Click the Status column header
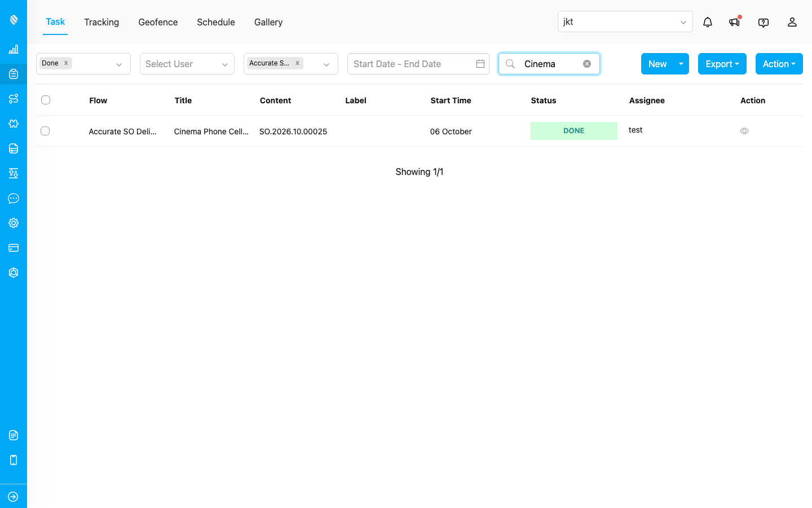The image size is (812, 508). click(544, 100)
